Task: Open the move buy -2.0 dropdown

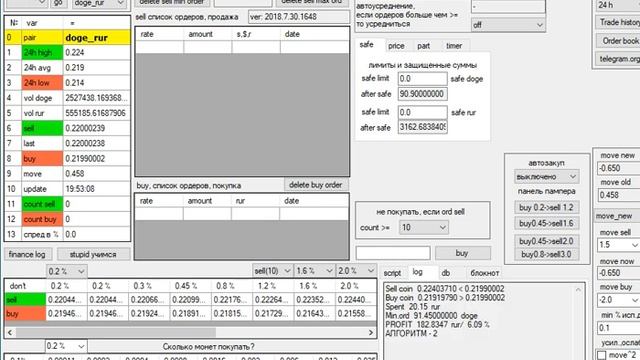Action: tap(618, 300)
